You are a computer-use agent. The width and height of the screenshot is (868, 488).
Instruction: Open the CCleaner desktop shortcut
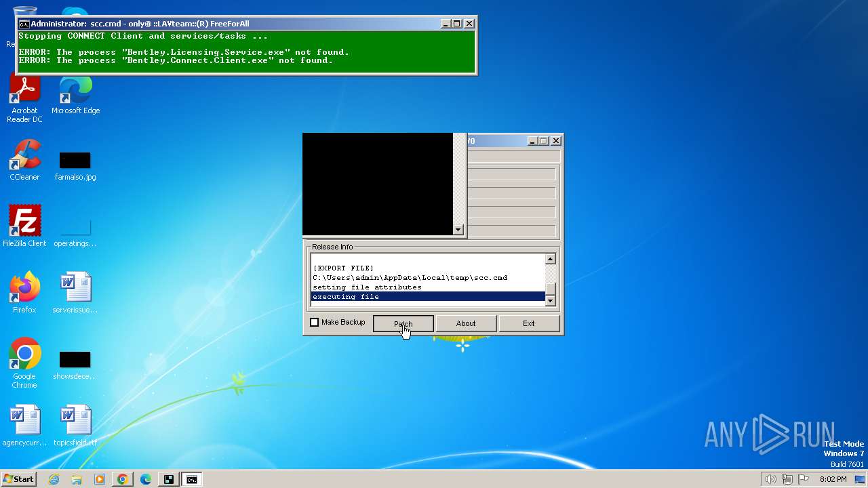coord(24,160)
